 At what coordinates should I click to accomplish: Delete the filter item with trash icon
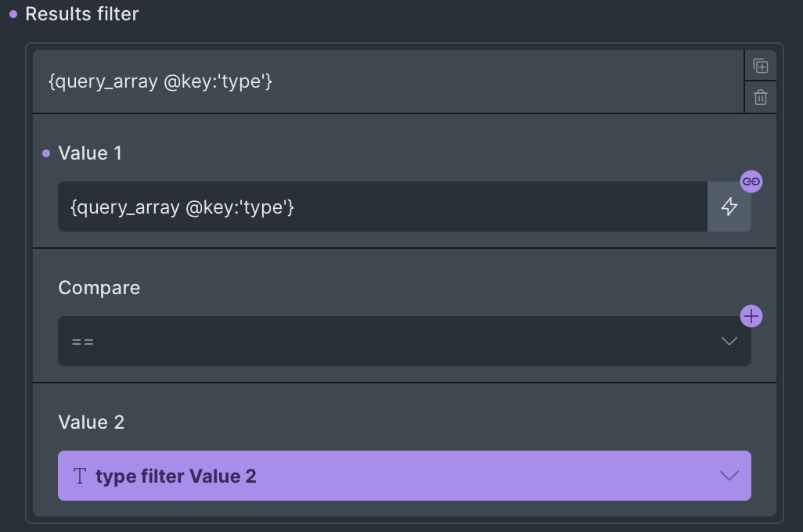760,98
